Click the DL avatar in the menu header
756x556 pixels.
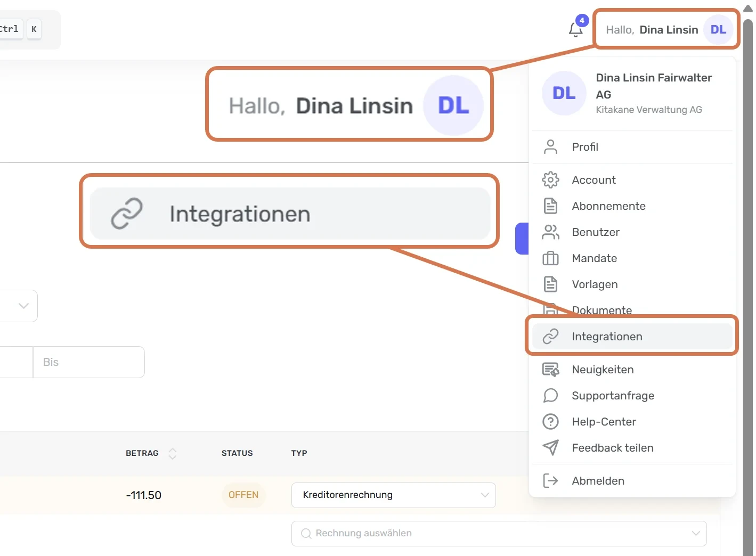(564, 93)
